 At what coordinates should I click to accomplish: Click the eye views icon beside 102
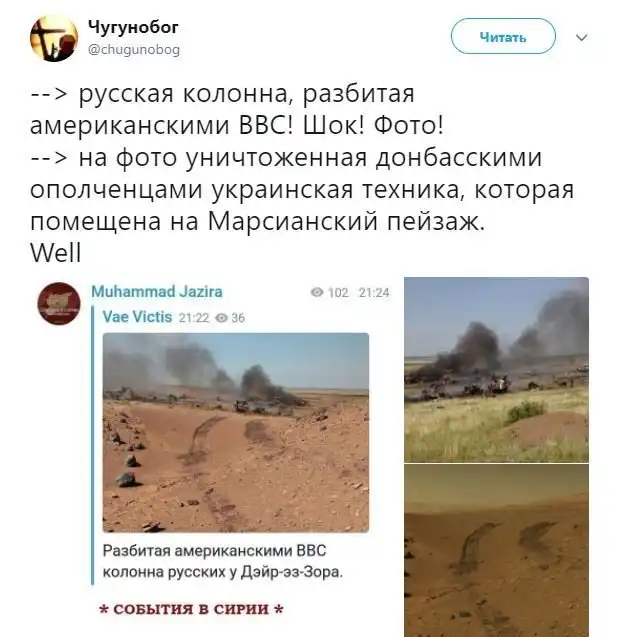pos(317,292)
